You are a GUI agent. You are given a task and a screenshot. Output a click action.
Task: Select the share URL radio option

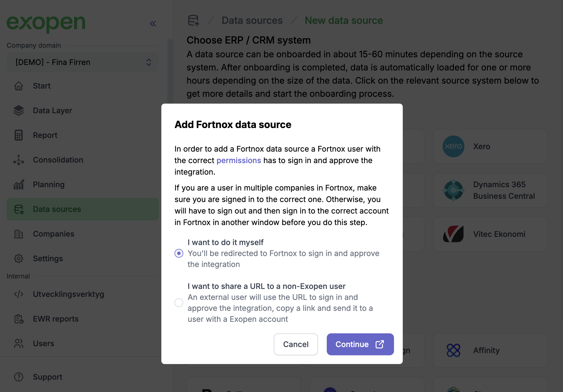179,303
